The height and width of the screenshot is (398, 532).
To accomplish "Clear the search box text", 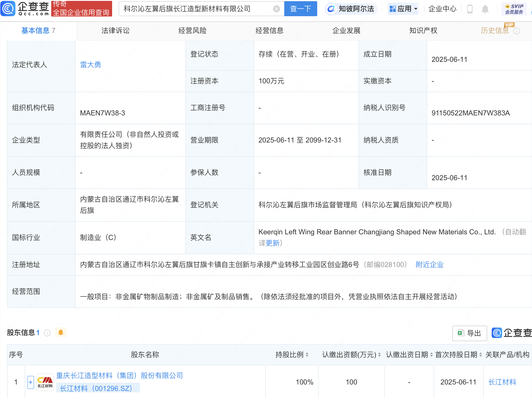I will [x=276, y=9].
